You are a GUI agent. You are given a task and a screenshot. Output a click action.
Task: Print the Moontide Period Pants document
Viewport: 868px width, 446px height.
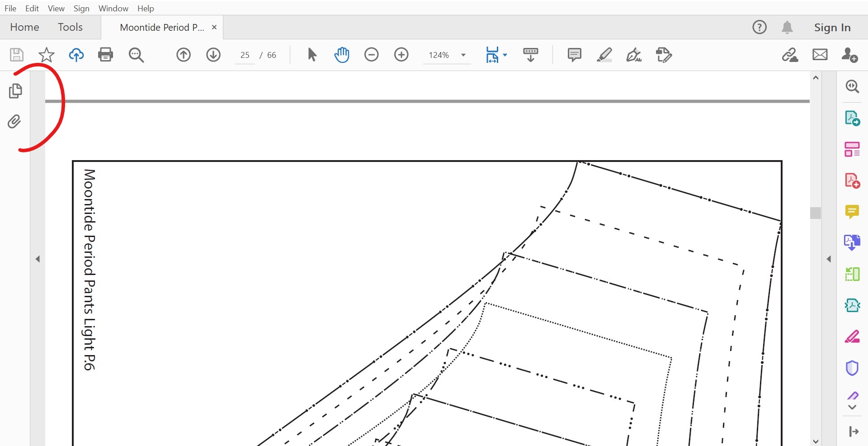[105, 55]
